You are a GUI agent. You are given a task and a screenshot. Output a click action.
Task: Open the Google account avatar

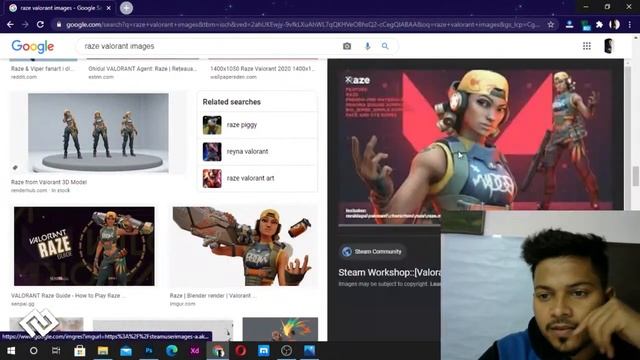[609, 46]
